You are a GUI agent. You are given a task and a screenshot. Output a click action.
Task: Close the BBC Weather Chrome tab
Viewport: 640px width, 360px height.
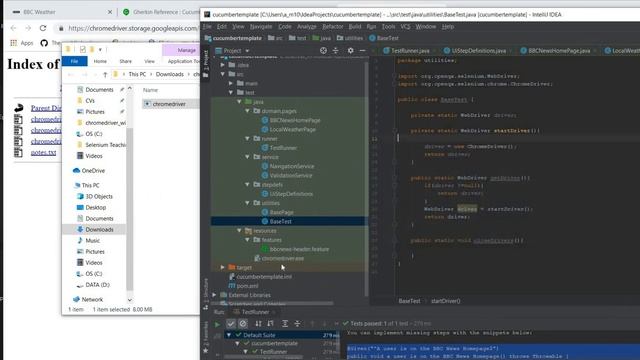point(110,12)
